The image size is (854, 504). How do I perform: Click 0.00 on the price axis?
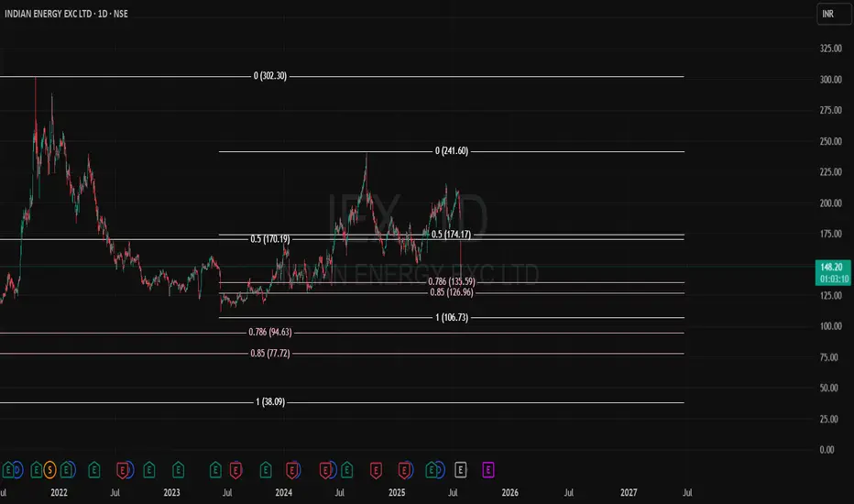click(827, 450)
